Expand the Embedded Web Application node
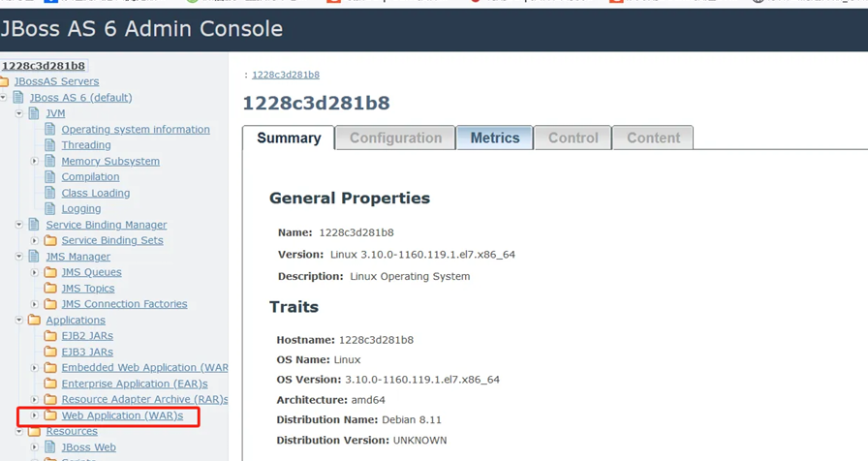Viewport: 868px width, 461px height. click(x=34, y=367)
